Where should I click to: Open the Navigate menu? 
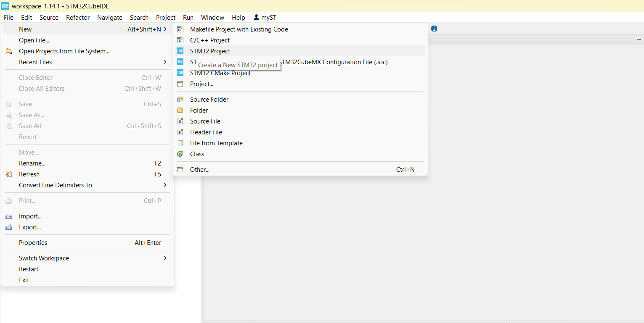click(x=110, y=18)
